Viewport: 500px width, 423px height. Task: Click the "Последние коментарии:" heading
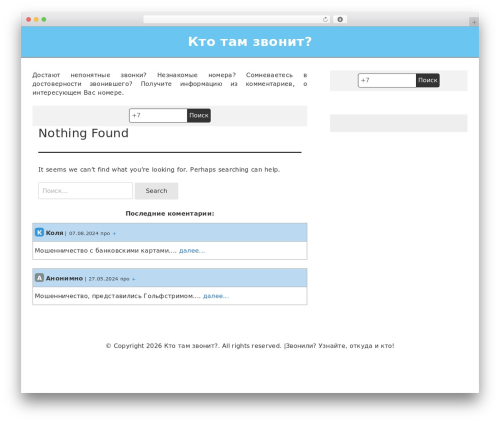(170, 214)
